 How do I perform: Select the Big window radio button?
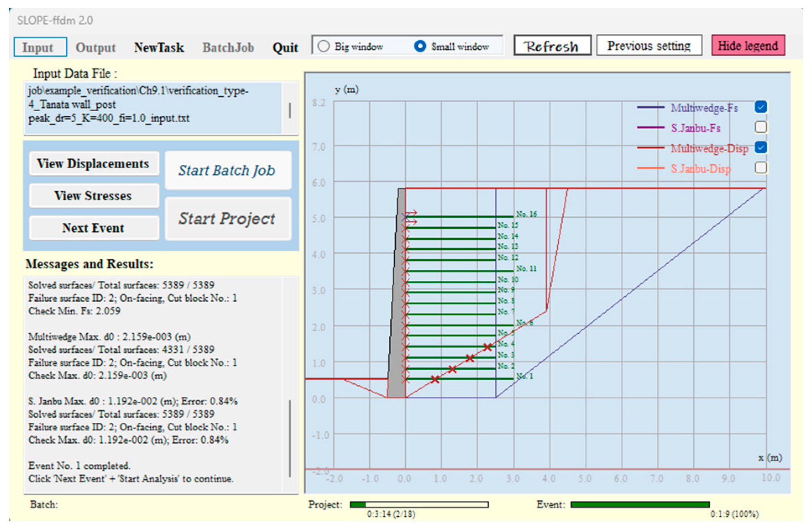pyautogui.click(x=323, y=46)
